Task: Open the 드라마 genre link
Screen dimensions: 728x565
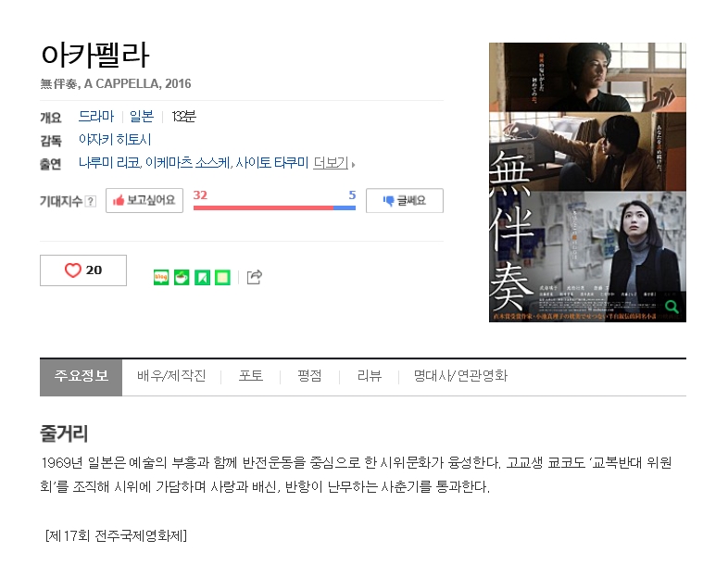Action: tap(96, 116)
